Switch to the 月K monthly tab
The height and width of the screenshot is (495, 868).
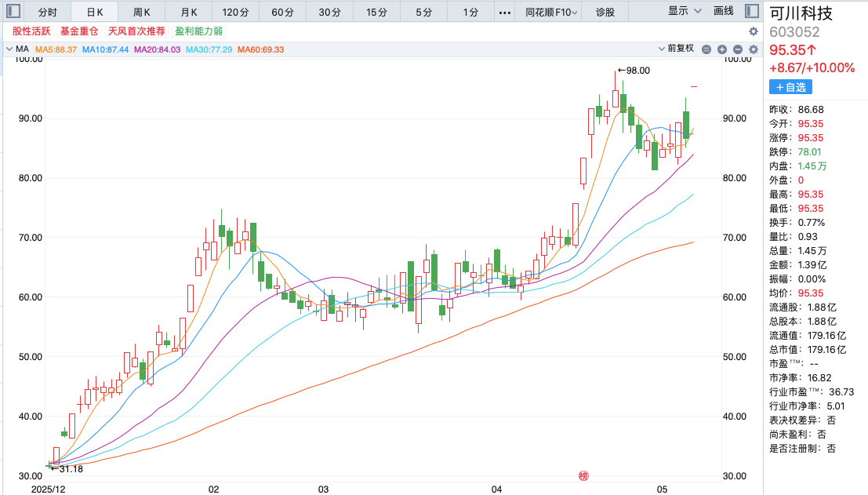[189, 13]
